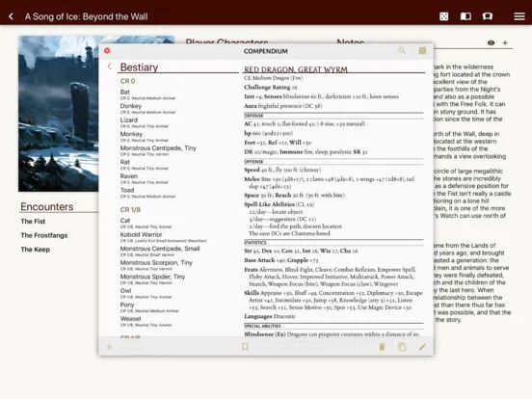Click the CR 1/8 section header
The height and width of the screenshot is (399, 532).
click(130, 210)
